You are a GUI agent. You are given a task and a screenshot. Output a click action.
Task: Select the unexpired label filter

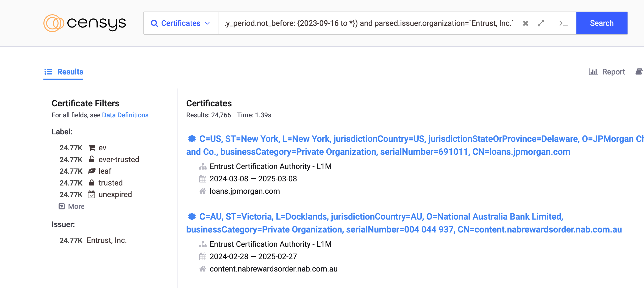click(x=115, y=194)
